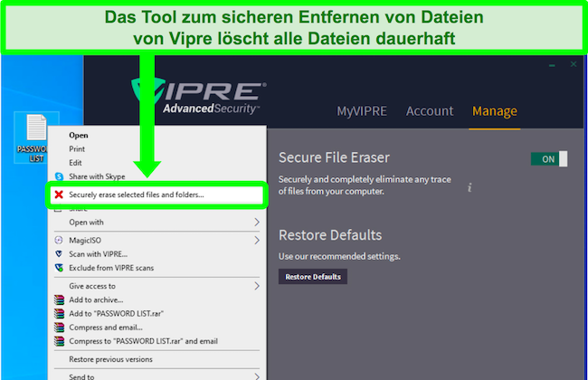The image size is (588, 380).
Task: Click the WinRAR icon beside Add to archive
Action: [59, 299]
